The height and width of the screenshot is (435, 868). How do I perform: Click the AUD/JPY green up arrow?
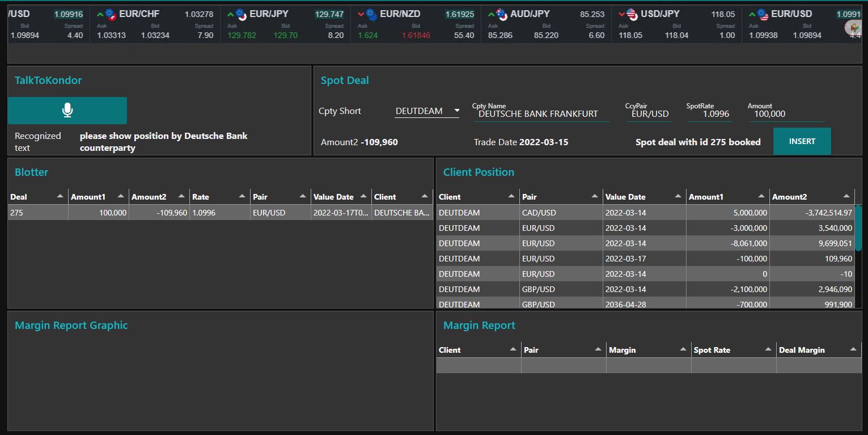(x=492, y=14)
